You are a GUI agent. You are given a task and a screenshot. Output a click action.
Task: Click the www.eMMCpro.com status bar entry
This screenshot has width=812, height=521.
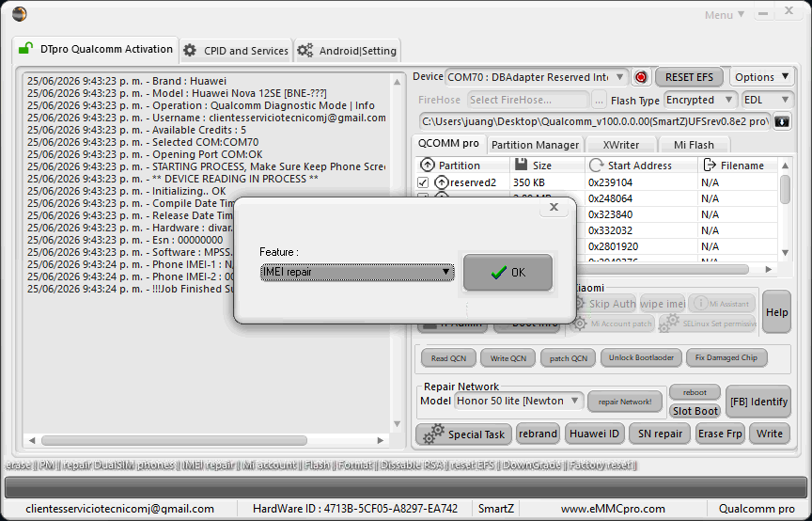click(x=613, y=509)
